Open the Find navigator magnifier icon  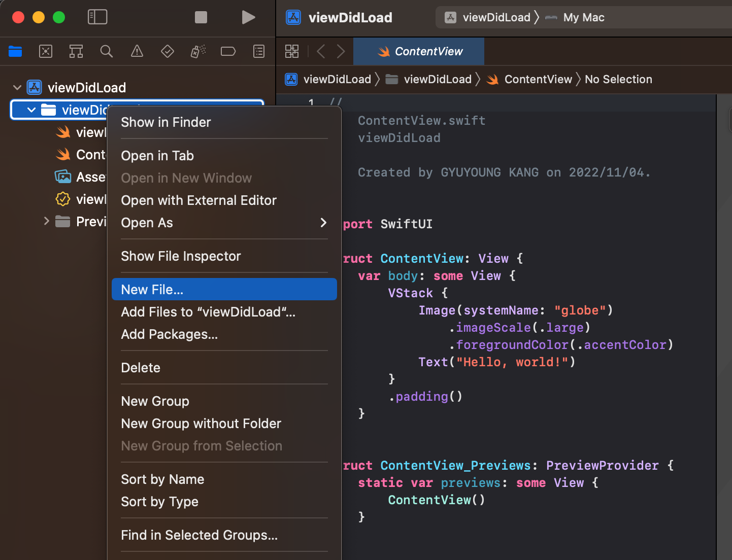coord(107,51)
